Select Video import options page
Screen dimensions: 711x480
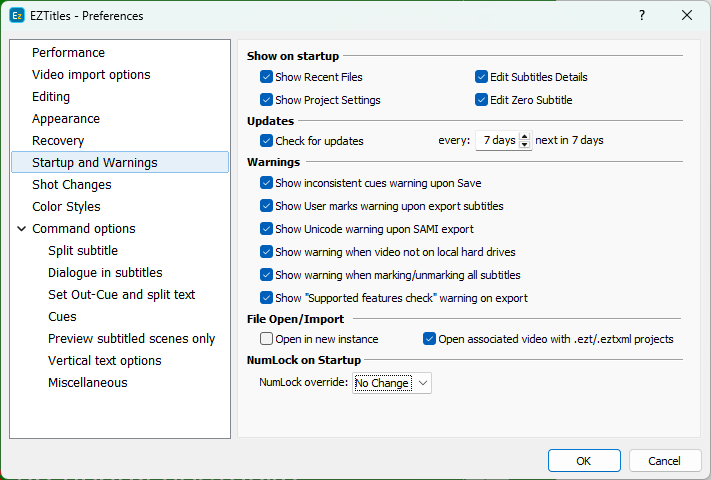(91, 75)
